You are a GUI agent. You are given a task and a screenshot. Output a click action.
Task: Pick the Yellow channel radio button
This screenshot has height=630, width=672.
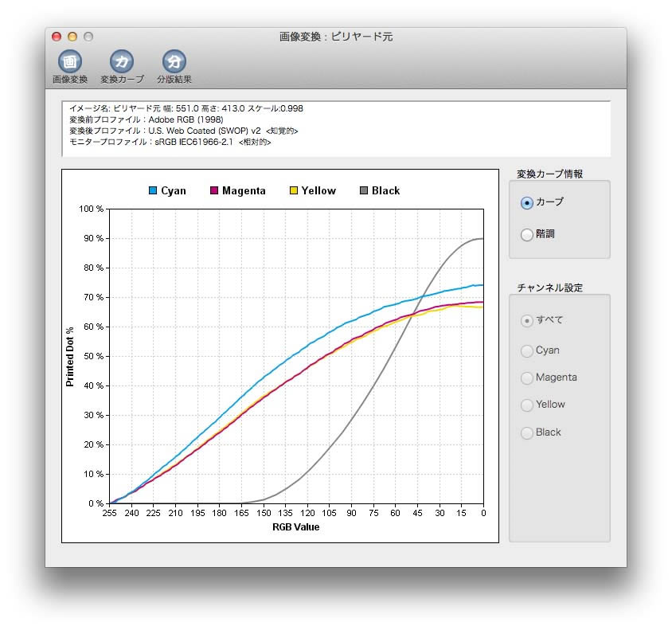(526, 405)
